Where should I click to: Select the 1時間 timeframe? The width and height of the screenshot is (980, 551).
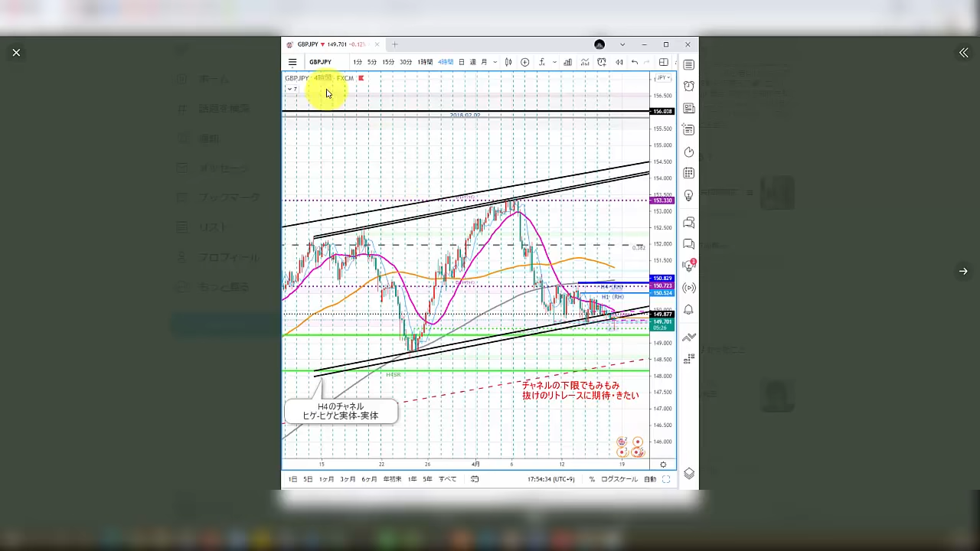[425, 62]
